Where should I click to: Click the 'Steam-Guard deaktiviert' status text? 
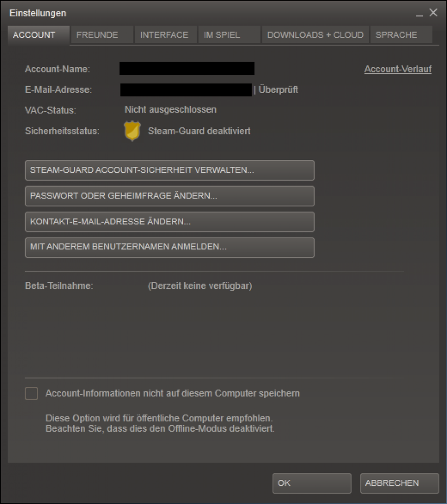click(x=199, y=131)
